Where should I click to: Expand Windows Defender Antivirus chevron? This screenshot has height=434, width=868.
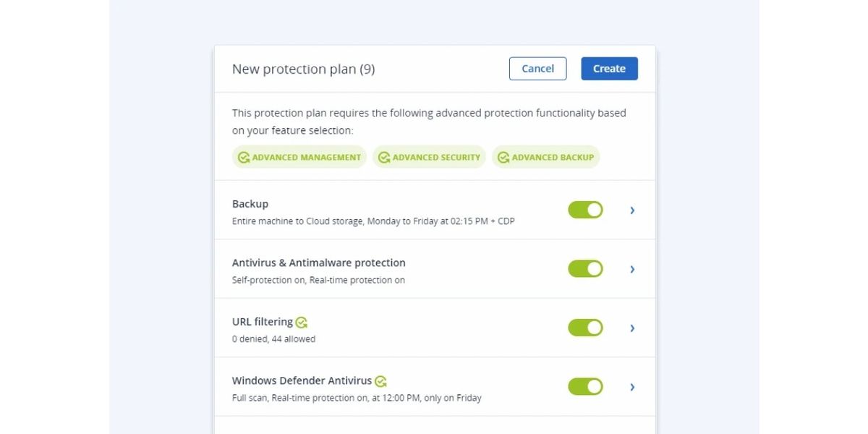click(x=632, y=386)
